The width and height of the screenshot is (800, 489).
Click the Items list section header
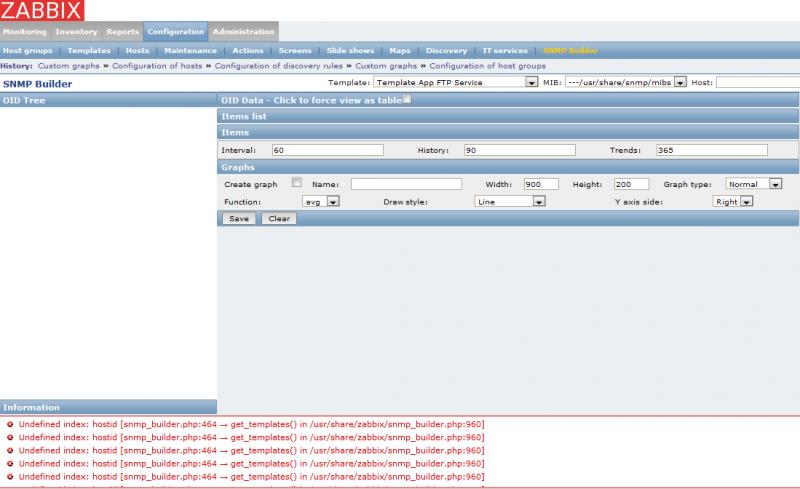click(x=508, y=116)
